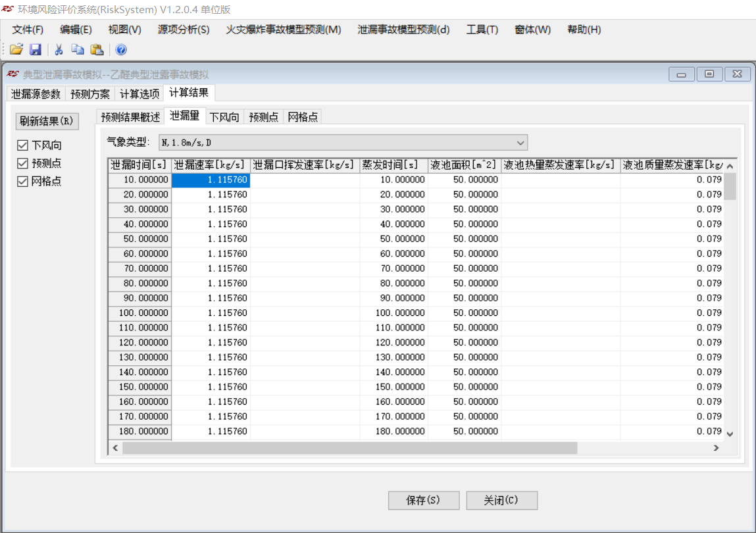
Task: Open the 编辑(E) menu
Action: pyautogui.click(x=76, y=30)
